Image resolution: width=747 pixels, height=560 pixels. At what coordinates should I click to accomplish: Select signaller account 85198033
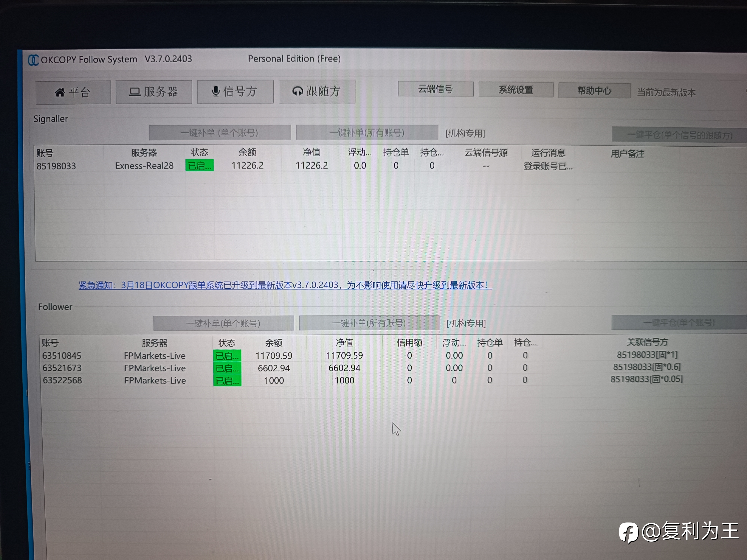click(56, 166)
